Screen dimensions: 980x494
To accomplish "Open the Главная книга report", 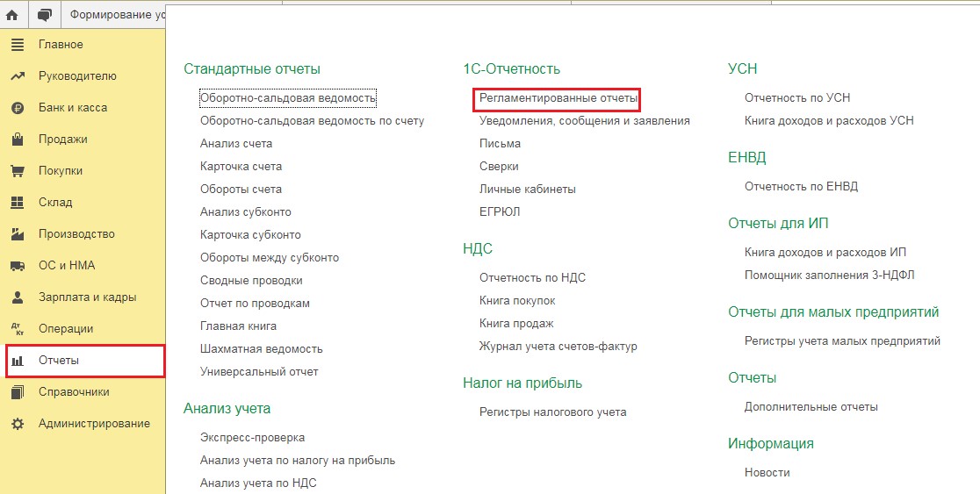I will [x=238, y=326].
